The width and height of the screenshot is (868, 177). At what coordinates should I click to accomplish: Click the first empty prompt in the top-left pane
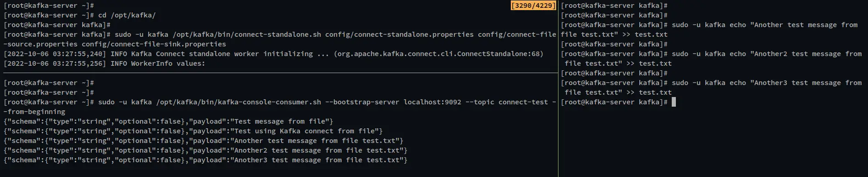(x=49, y=6)
